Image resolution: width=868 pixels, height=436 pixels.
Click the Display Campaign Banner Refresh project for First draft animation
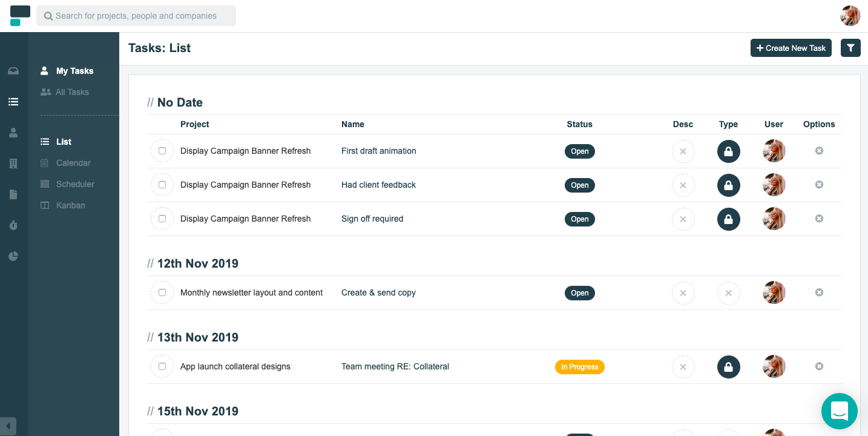[x=246, y=151]
